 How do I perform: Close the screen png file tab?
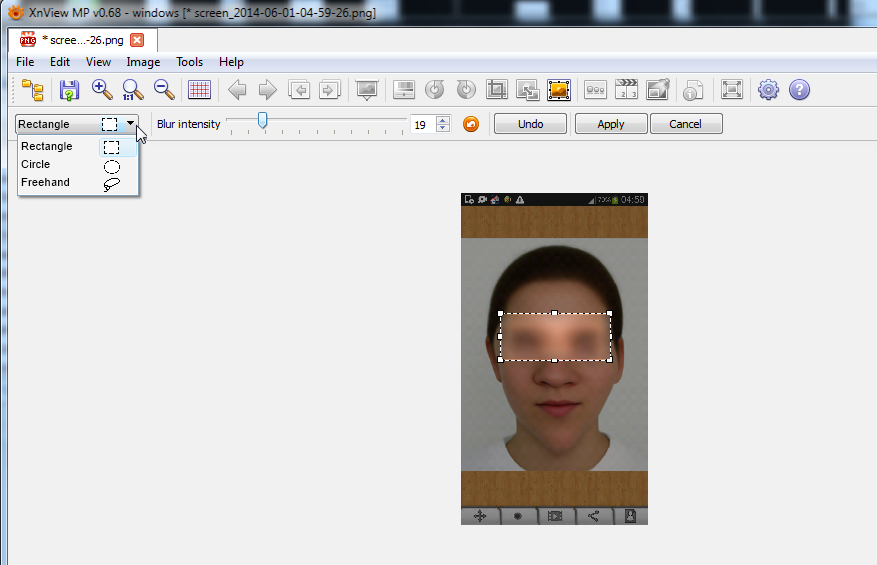(137, 40)
